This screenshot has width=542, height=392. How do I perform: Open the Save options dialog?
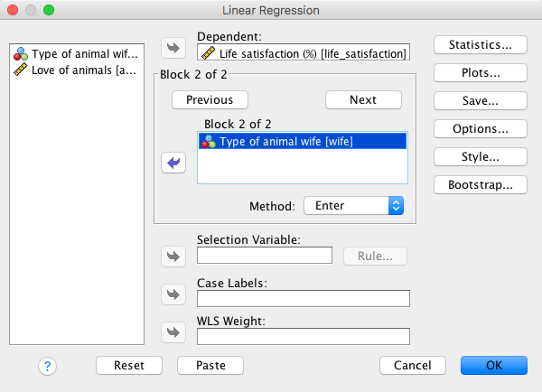[481, 100]
